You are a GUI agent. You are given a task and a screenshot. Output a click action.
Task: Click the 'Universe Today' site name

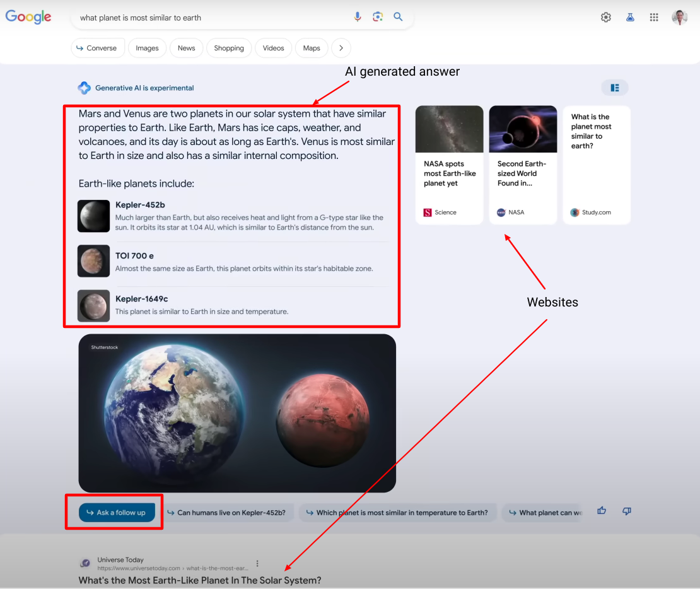pos(120,560)
